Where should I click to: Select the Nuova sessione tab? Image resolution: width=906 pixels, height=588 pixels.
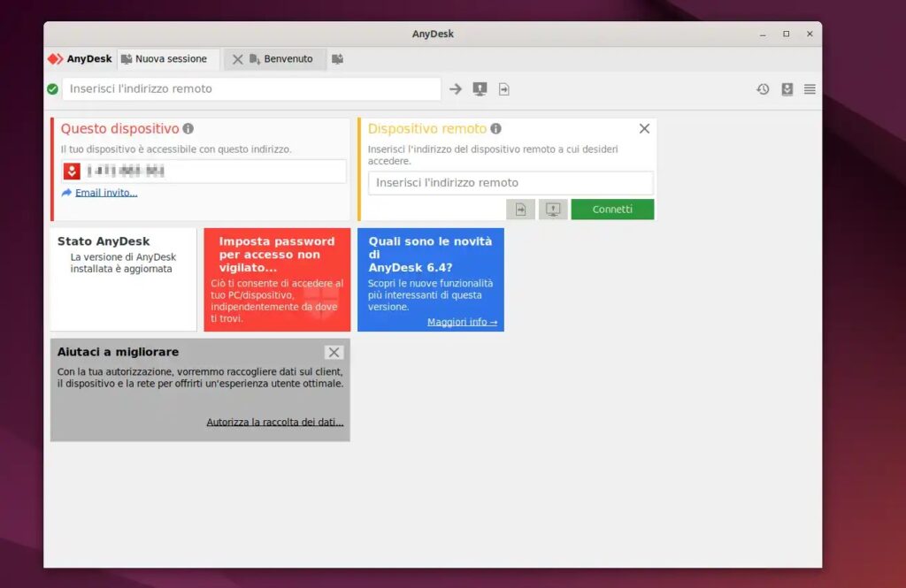coord(168,58)
